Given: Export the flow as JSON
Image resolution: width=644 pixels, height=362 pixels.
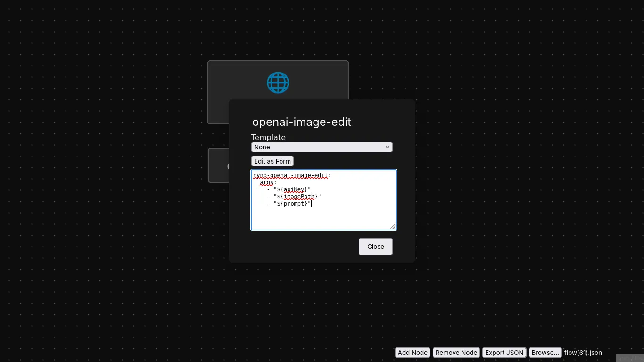Looking at the screenshot, I should pyautogui.click(x=504, y=352).
